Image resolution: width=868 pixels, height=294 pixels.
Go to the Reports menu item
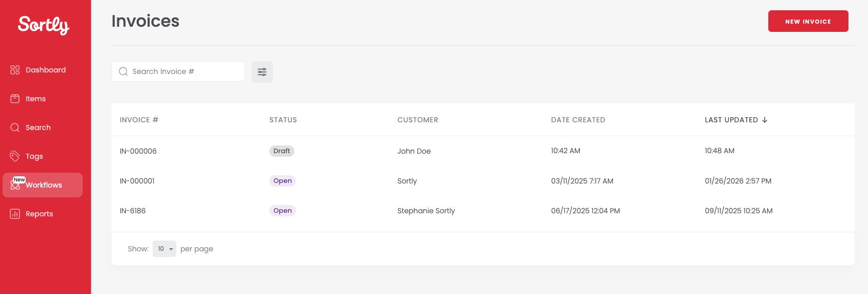39,214
